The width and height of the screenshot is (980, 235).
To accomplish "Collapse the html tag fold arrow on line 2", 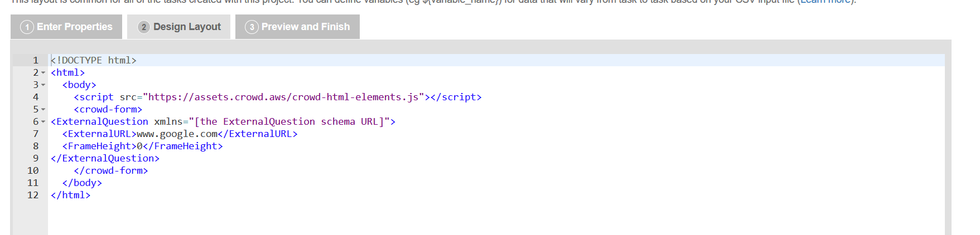I will pos(44,73).
